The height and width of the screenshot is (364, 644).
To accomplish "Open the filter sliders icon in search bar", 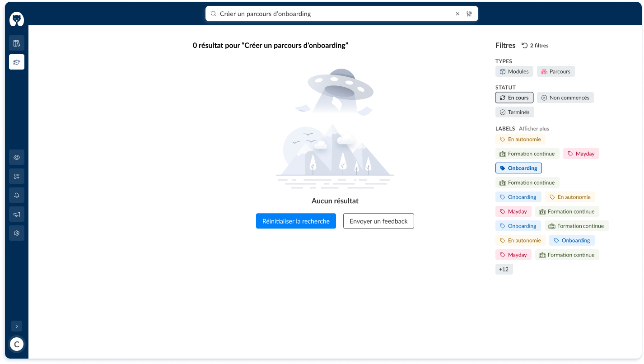I will click(x=469, y=14).
